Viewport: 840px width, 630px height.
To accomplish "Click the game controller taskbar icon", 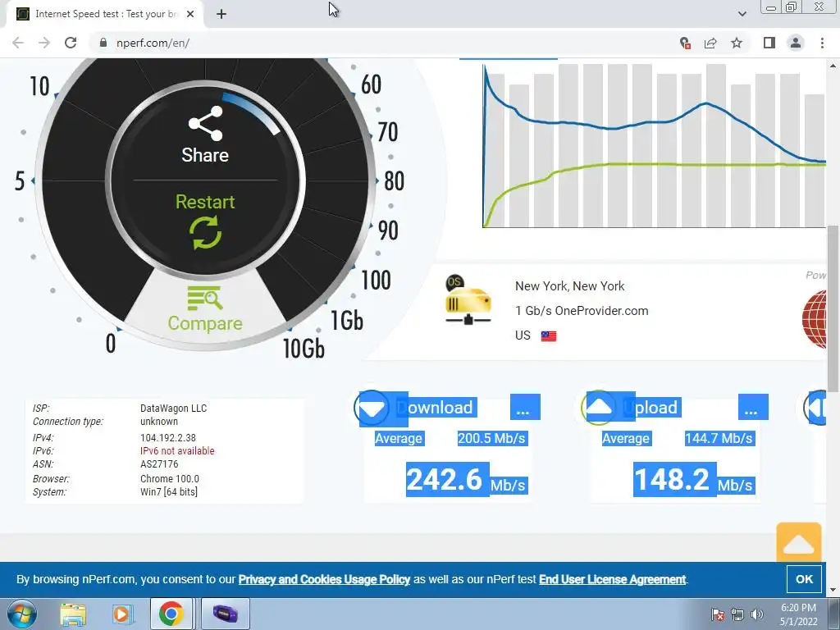I will 225,614.
